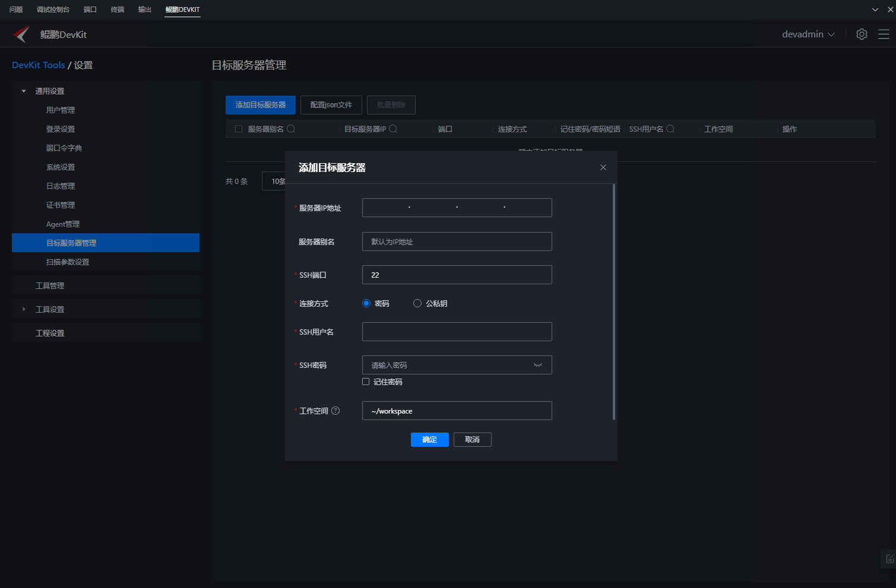Click the search icon beside SSH用户名 column
The height and width of the screenshot is (588, 896).
click(670, 129)
